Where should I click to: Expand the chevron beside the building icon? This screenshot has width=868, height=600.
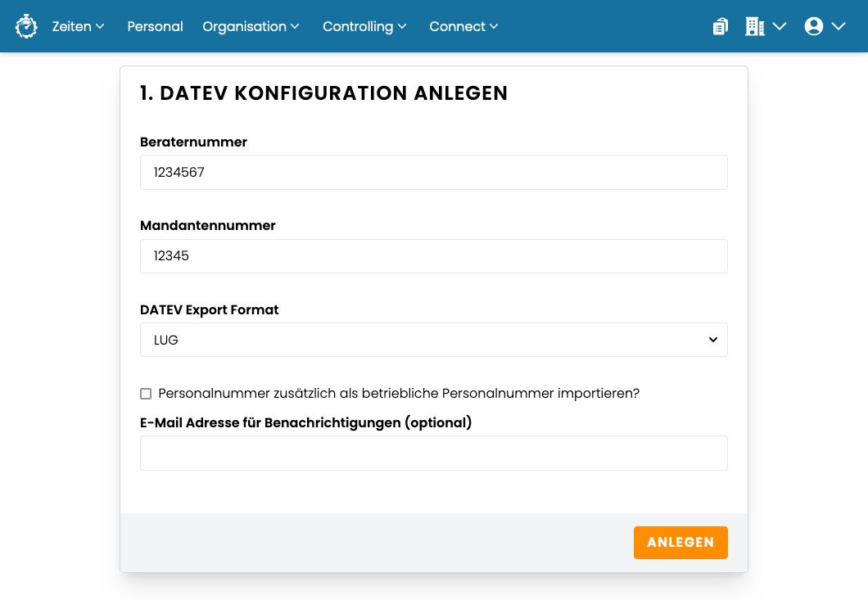pyautogui.click(x=780, y=26)
